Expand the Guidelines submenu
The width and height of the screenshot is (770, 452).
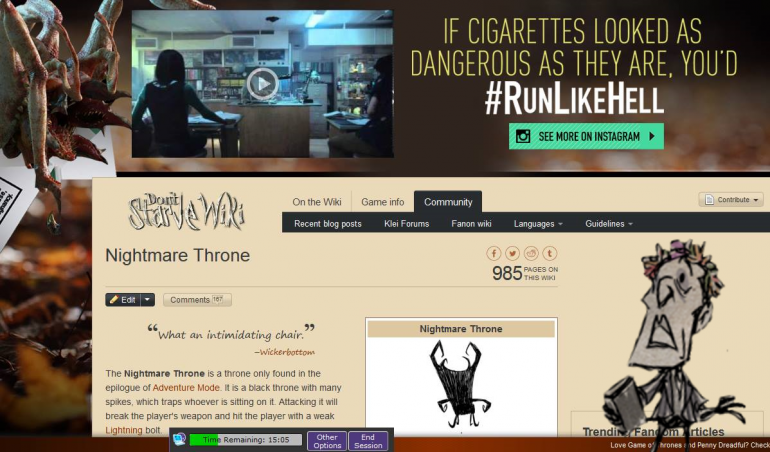pos(609,224)
